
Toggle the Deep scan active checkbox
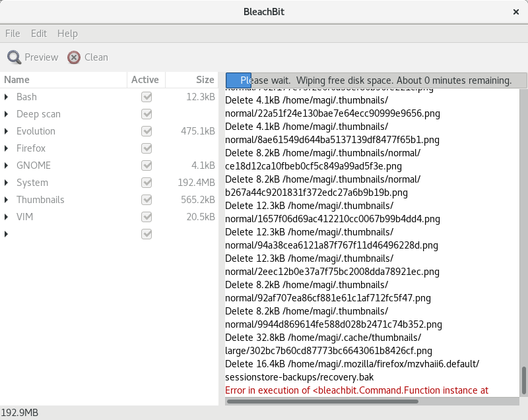point(147,114)
